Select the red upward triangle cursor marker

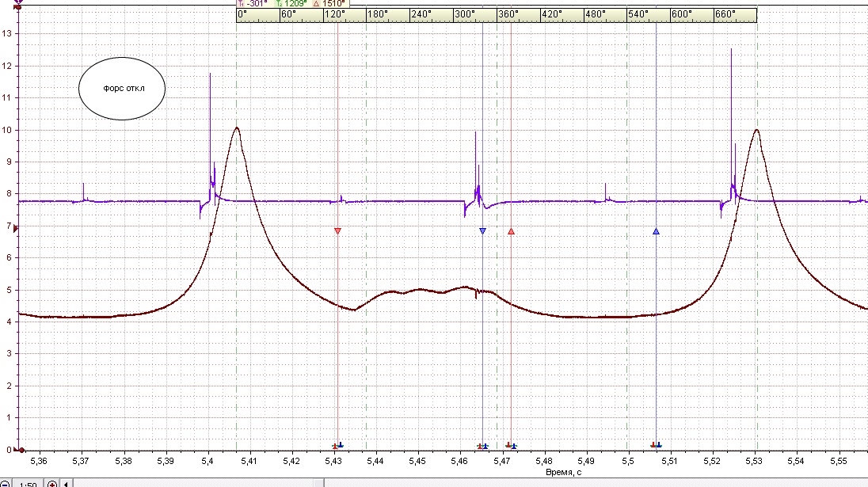(x=511, y=231)
